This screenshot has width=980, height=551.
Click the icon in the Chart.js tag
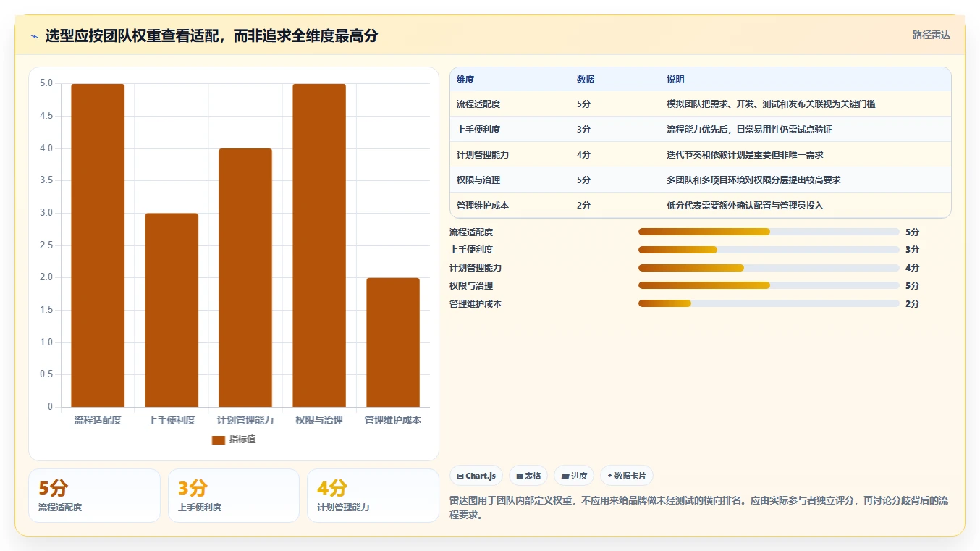click(x=460, y=476)
